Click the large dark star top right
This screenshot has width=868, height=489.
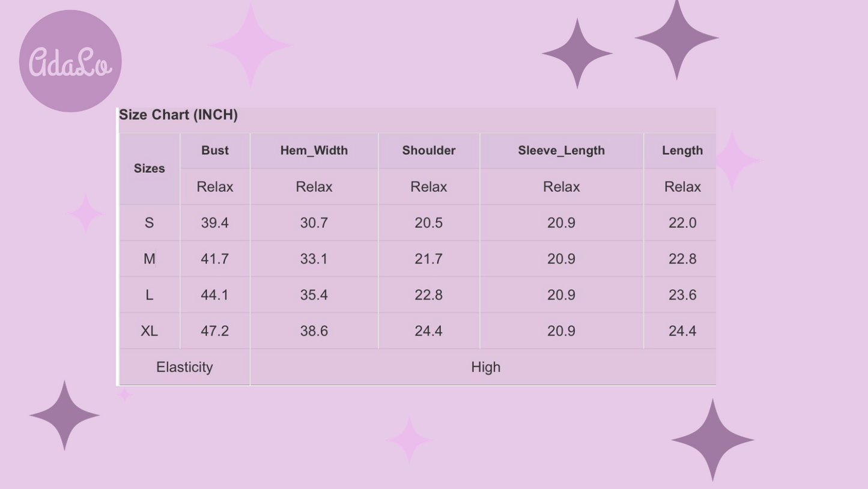coord(676,38)
